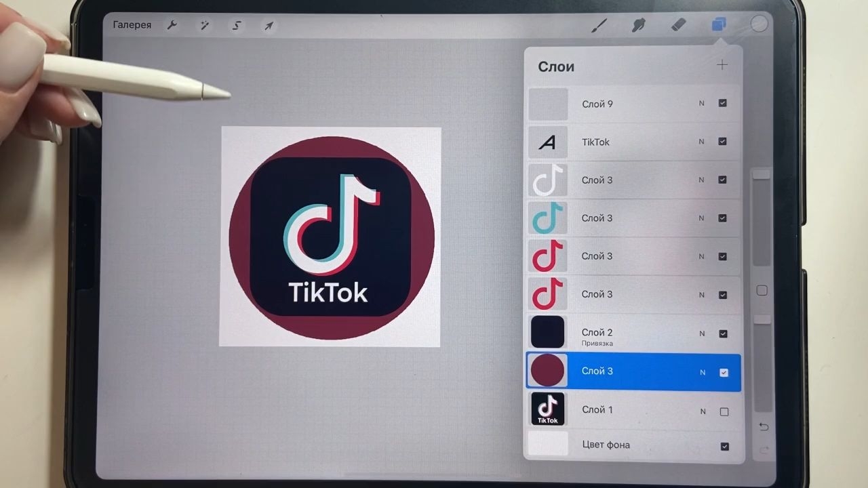The image size is (868, 488).
Task: Select the layer named Слой 9
Action: (x=597, y=104)
